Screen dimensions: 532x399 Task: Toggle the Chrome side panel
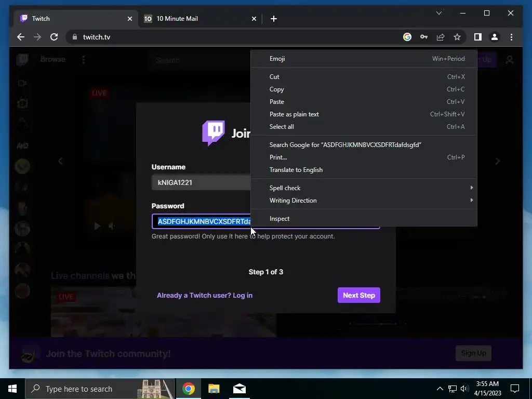tap(478, 37)
